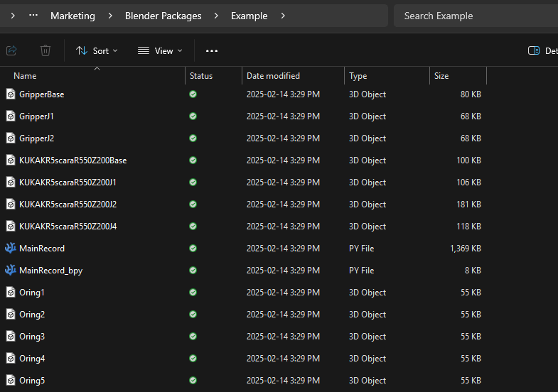Expand the hidden breadcrumb path ellipsis
This screenshot has height=392, width=558.
pyautogui.click(x=33, y=16)
